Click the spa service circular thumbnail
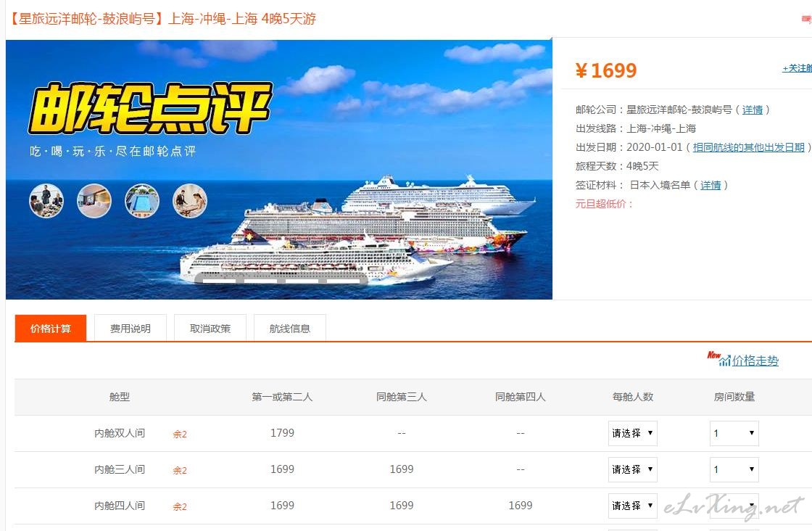Screen dimensions: 812x531 click(x=189, y=200)
